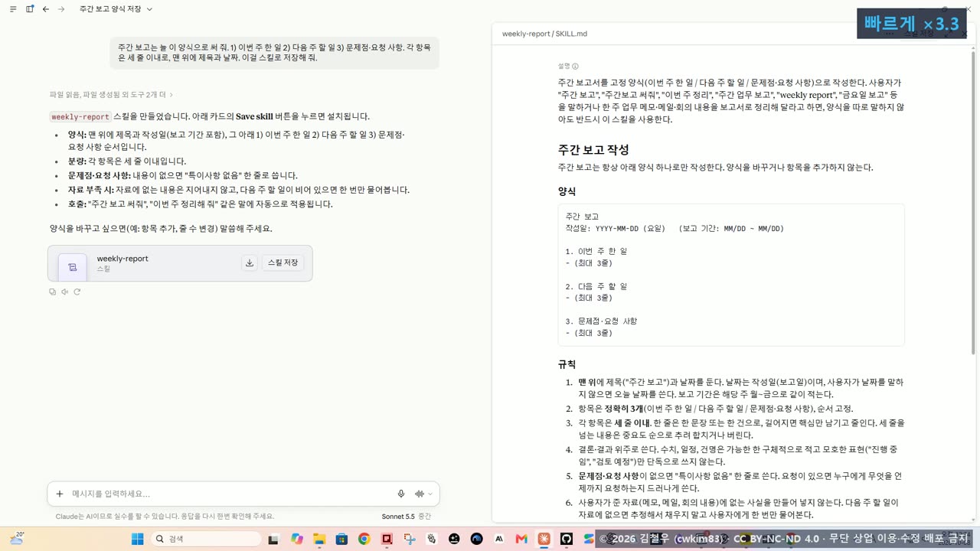Click weekly-report / SKILL.md file path

544,34
